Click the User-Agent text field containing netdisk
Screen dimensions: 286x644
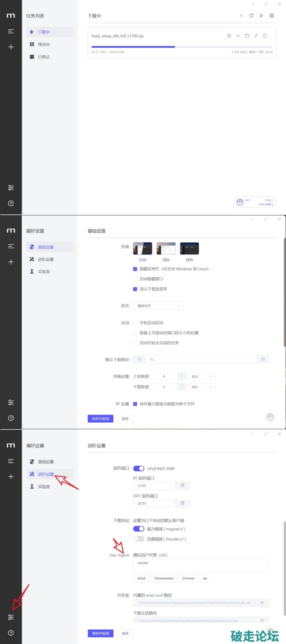pyautogui.click(x=201, y=565)
